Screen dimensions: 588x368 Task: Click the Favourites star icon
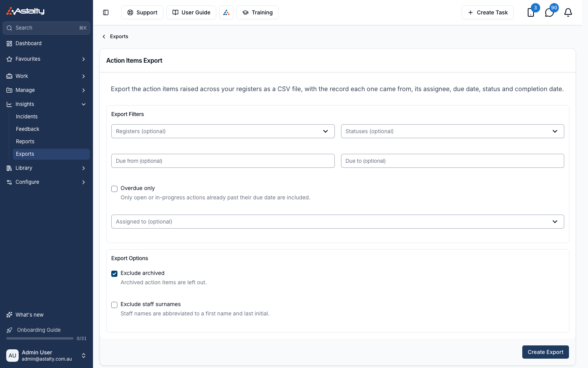point(9,59)
